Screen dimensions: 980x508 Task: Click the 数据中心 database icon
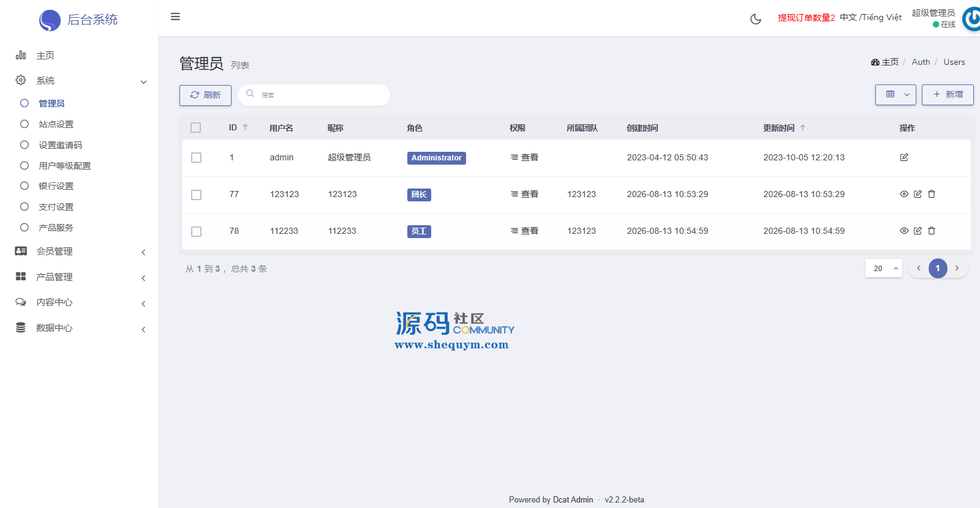pyautogui.click(x=21, y=327)
